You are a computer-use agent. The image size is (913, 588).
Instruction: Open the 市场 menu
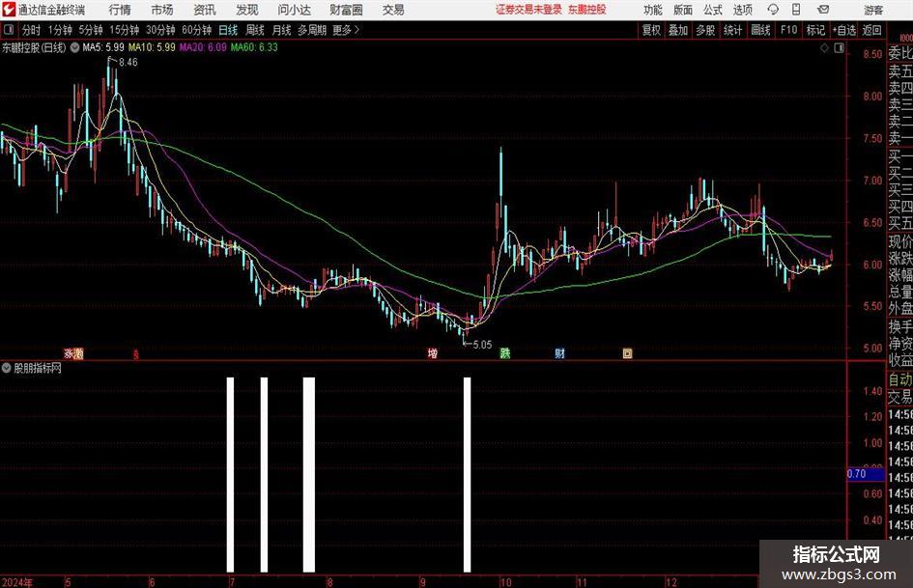[x=162, y=10]
